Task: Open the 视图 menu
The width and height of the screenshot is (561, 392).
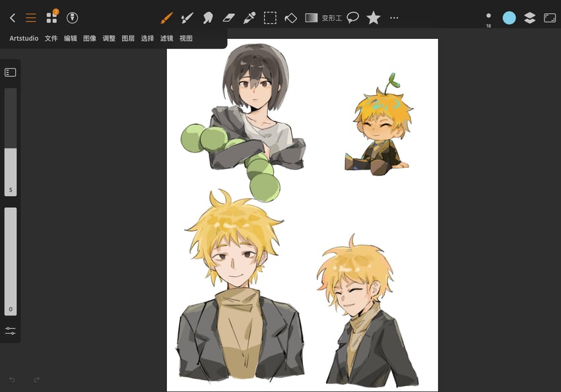Action: tap(186, 38)
